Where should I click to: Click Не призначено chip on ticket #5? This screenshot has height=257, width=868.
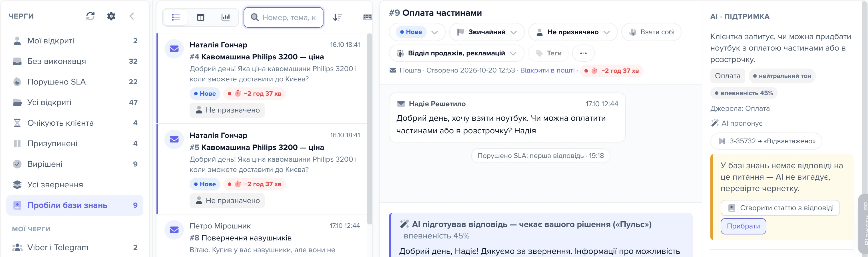point(227,201)
